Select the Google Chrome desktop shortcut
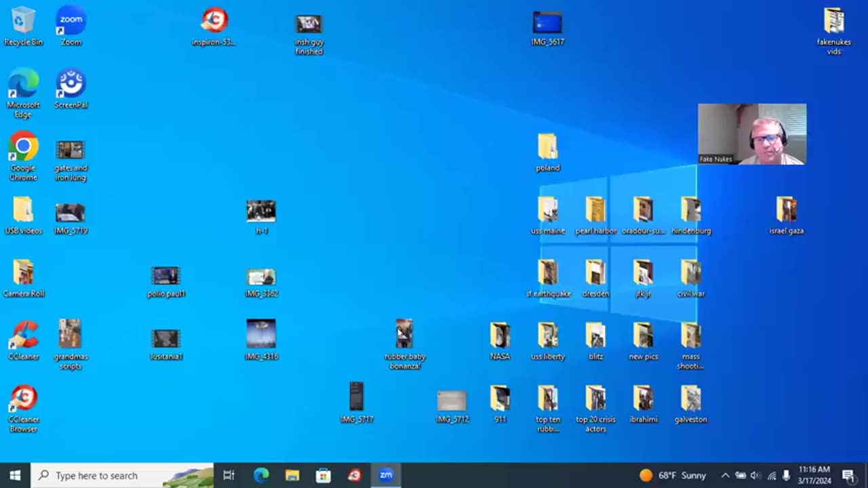 point(23,157)
